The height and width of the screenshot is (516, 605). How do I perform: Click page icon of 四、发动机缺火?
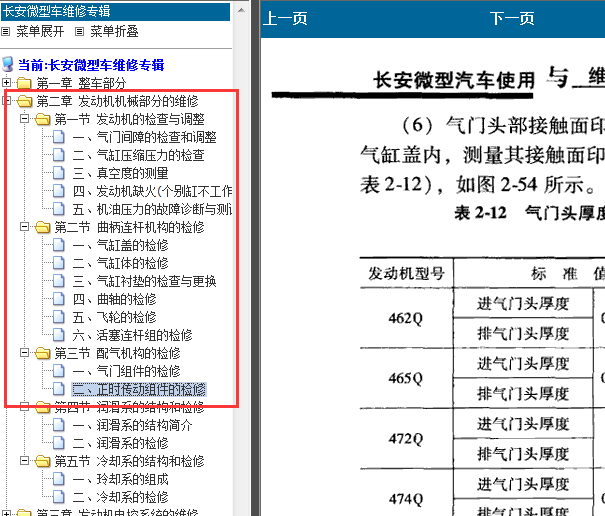tap(59, 191)
